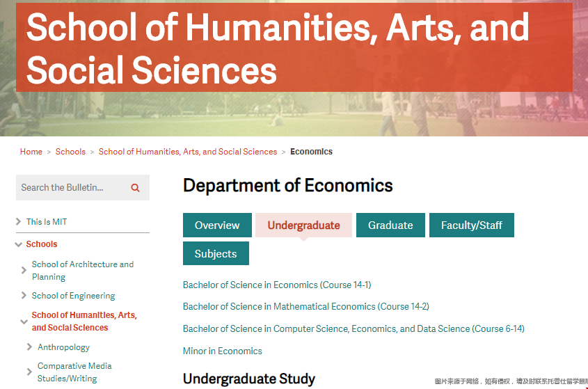Expand School of Architecture and Planning
The image size is (588, 389).
[x=24, y=271]
